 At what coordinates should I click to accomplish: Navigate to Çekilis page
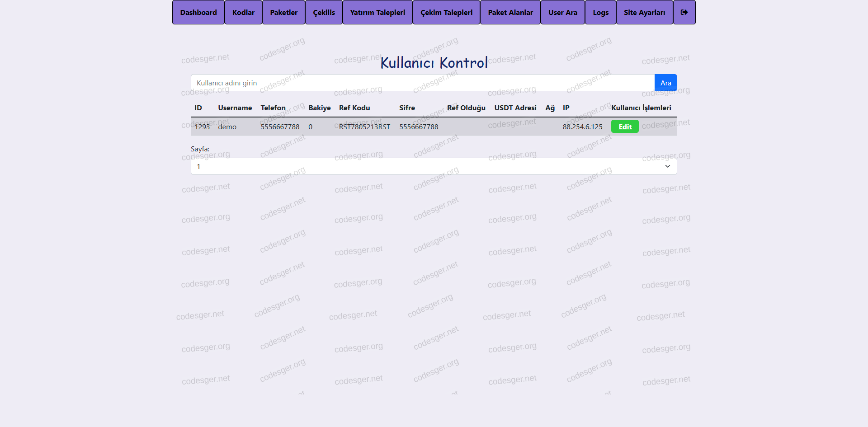coord(324,12)
